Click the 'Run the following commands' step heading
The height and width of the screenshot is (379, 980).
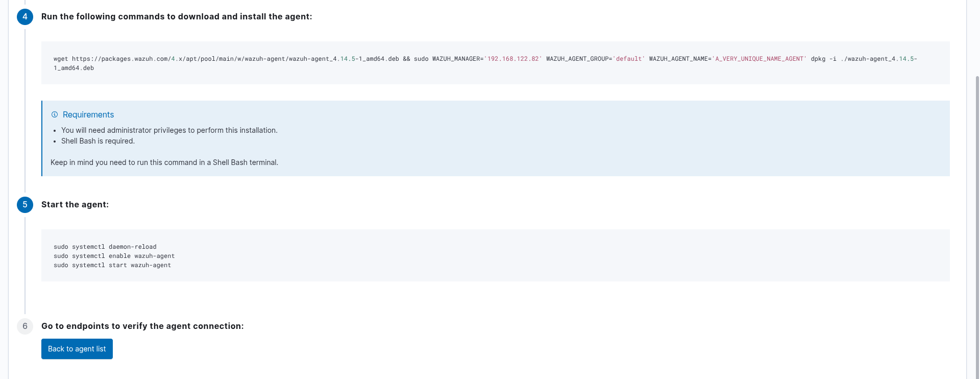tap(177, 16)
